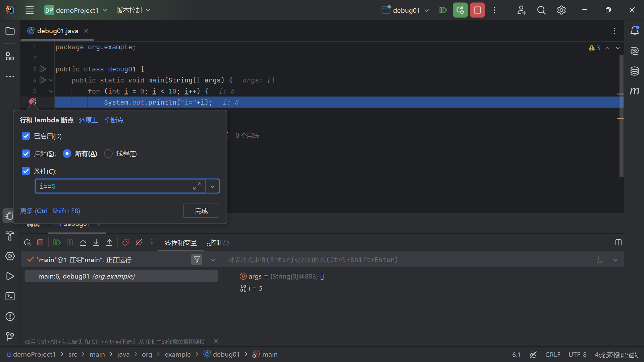Open editor tabs more options menu
Screen dimensions: 644x362
(614, 31)
